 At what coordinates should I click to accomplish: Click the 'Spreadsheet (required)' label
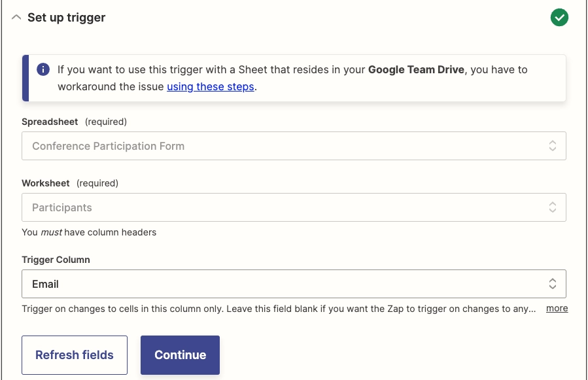[x=75, y=122]
